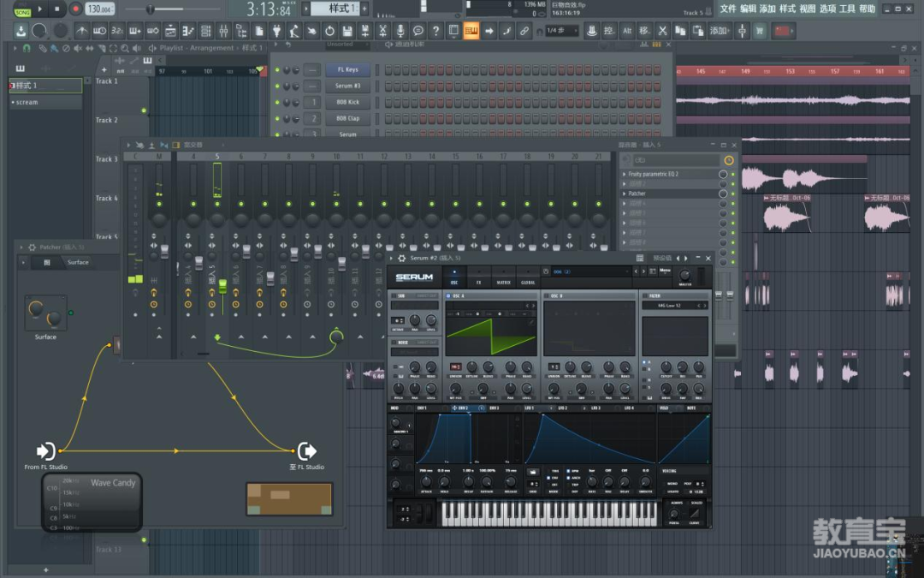
Task: Select the scream item in the picker
Action: (x=45, y=102)
